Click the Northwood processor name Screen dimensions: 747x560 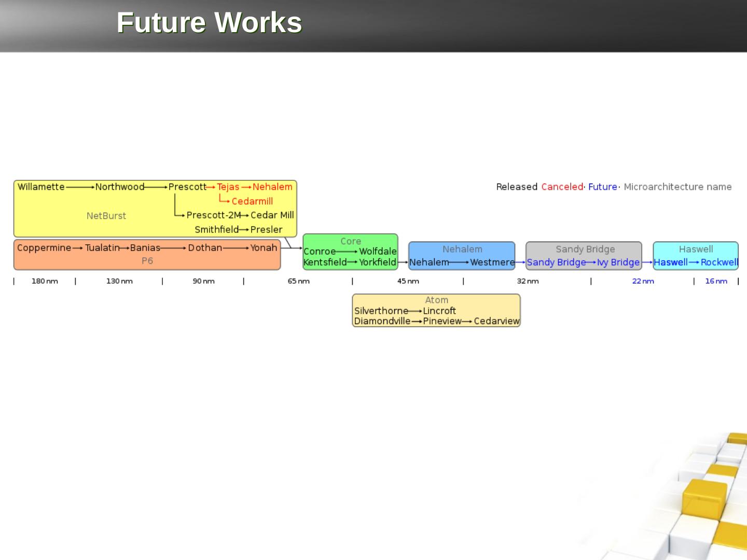point(120,187)
